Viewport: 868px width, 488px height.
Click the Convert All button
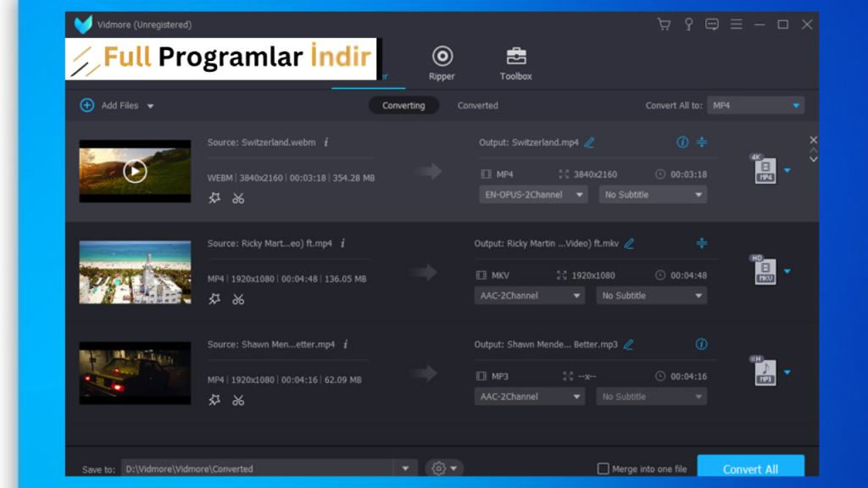coord(751,467)
